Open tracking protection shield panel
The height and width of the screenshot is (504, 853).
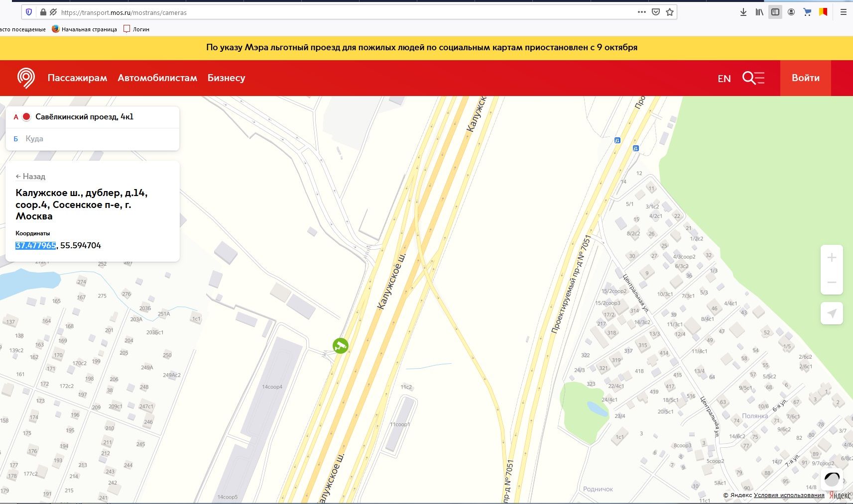[x=29, y=12]
